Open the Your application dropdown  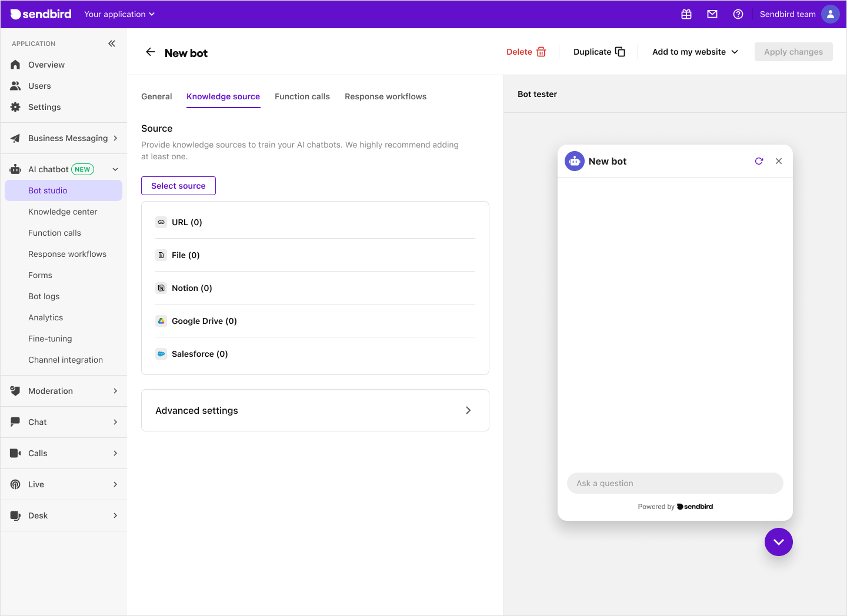[x=119, y=14]
